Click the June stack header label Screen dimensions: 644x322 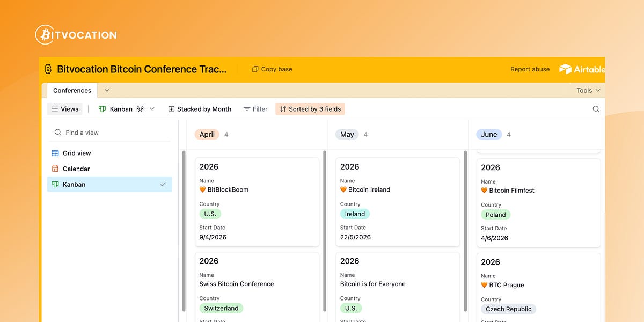pos(489,135)
